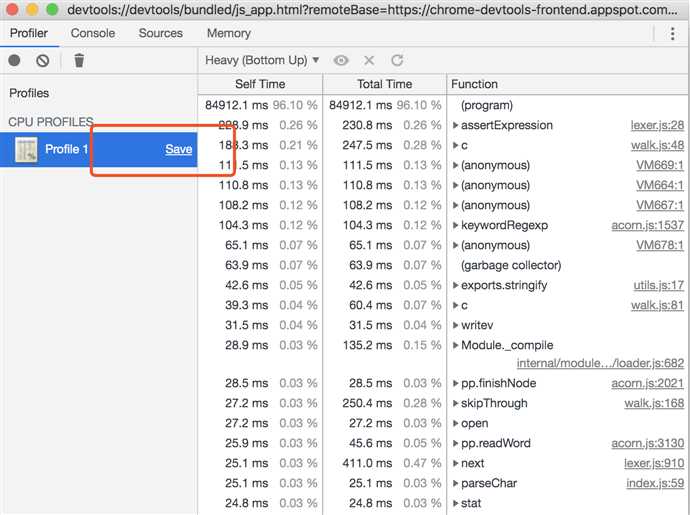Viewport: 690px width, 515px height.
Task: Expand the Module._compile row
Action: [x=455, y=345]
